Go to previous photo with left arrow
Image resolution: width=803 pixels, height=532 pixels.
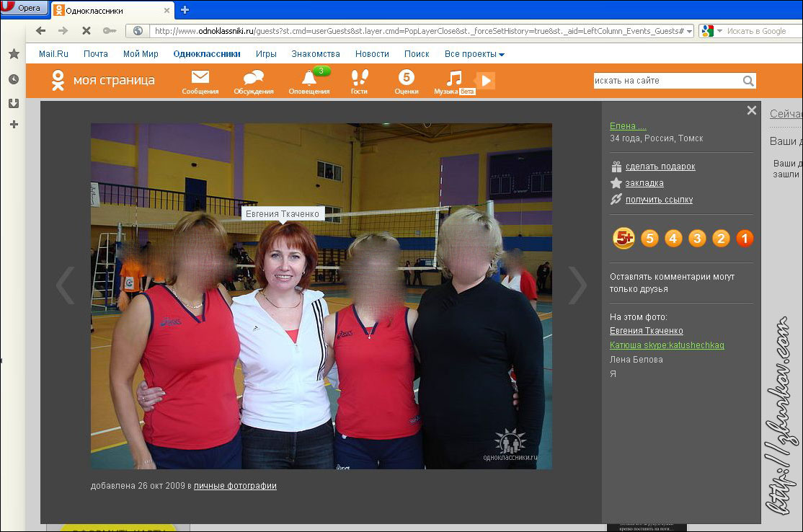pos(65,285)
